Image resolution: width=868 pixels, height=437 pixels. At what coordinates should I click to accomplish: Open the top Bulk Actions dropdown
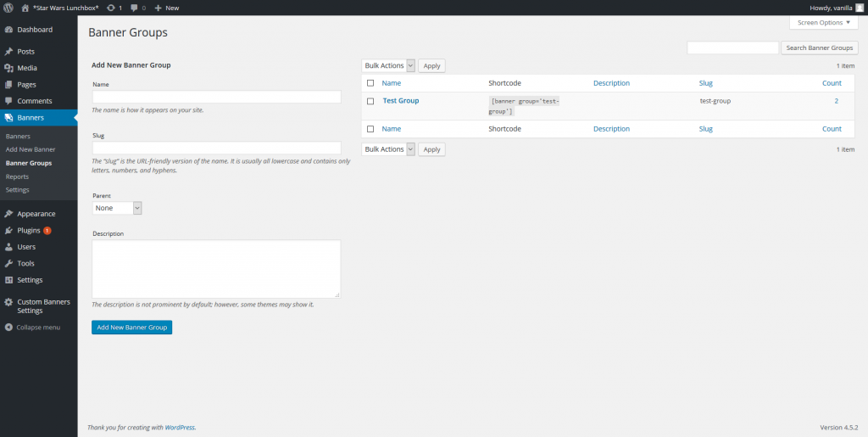coord(388,65)
